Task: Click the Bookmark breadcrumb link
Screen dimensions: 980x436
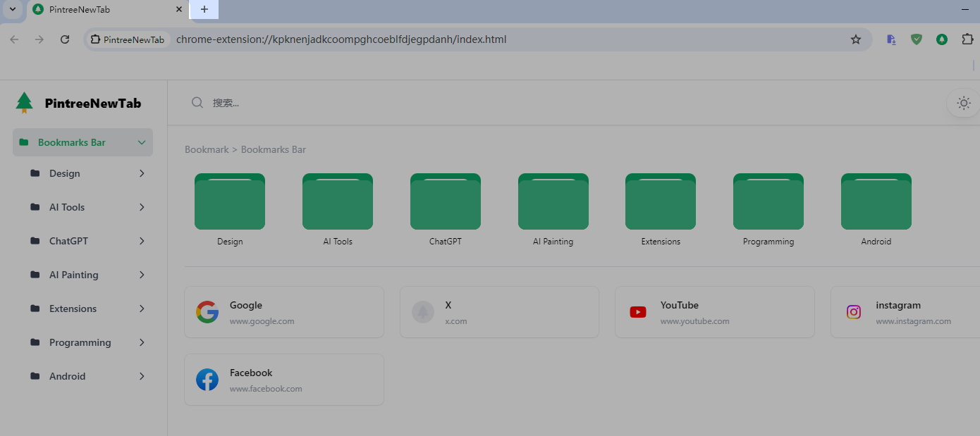Action: (x=207, y=149)
